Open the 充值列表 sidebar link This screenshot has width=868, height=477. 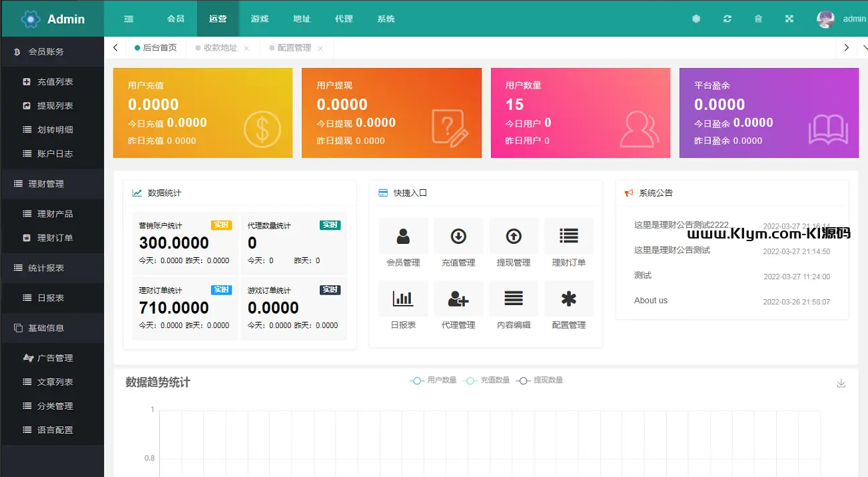coord(55,82)
